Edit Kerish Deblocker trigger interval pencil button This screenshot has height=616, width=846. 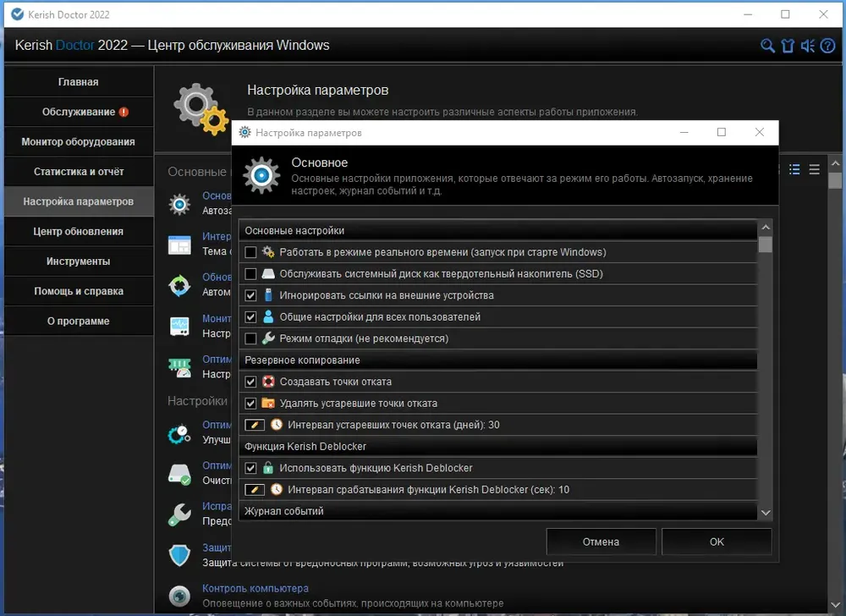pyautogui.click(x=255, y=489)
